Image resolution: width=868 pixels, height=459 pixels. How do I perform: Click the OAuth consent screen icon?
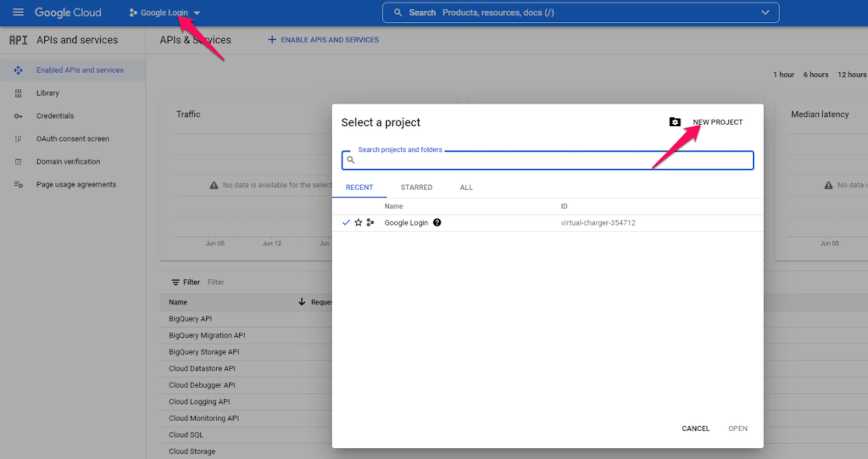[18, 139]
